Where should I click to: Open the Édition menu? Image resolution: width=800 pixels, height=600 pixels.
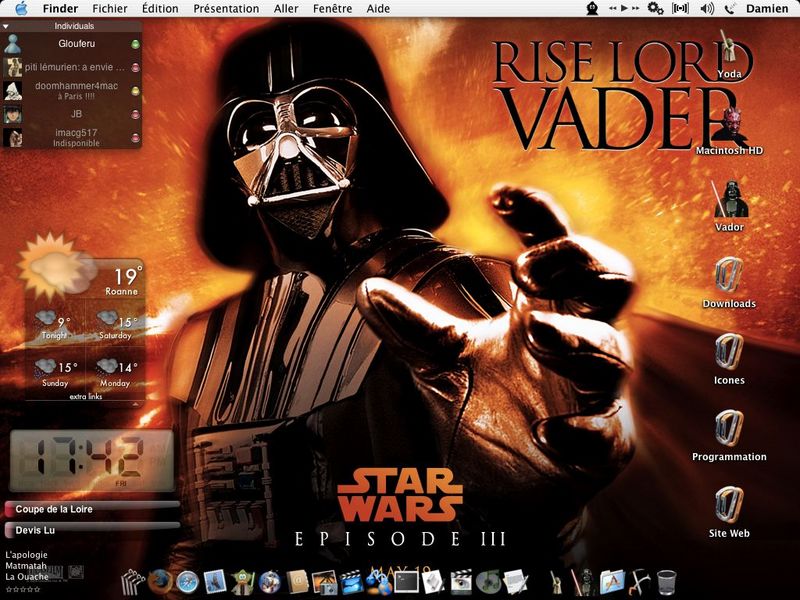[x=160, y=9]
